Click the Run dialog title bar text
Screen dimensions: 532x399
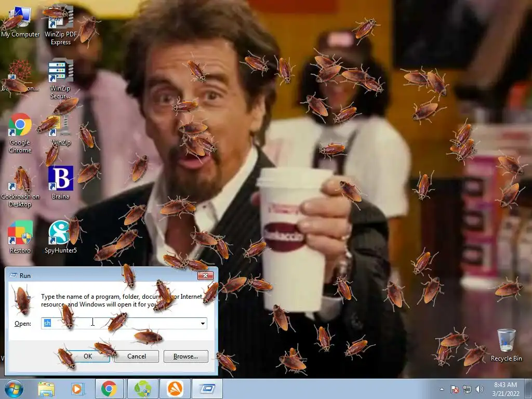pyautogui.click(x=25, y=275)
